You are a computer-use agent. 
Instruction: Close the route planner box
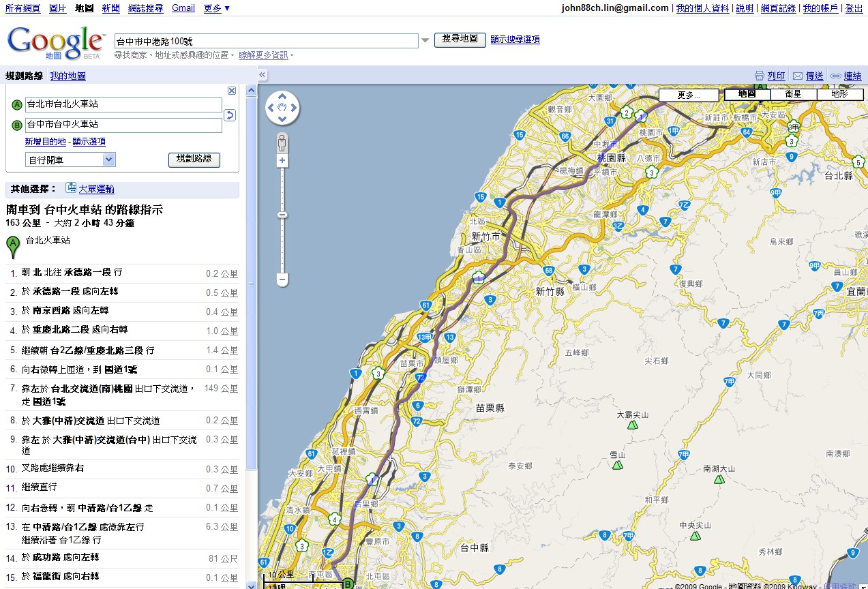232,91
